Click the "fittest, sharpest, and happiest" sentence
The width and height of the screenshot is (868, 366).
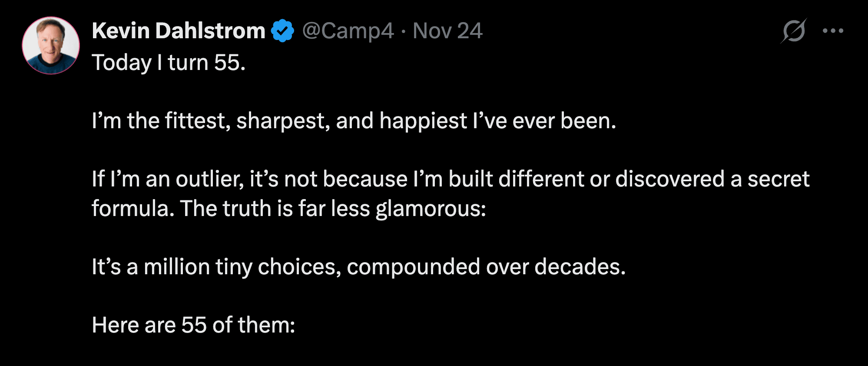pos(354,121)
